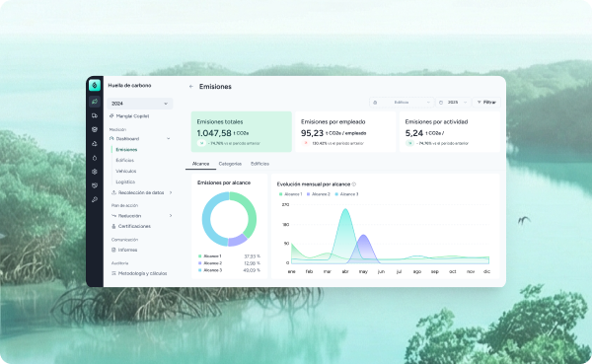Select the Emisiones totales card
The height and width of the screenshot is (364, 592).
tap(242, 132)
